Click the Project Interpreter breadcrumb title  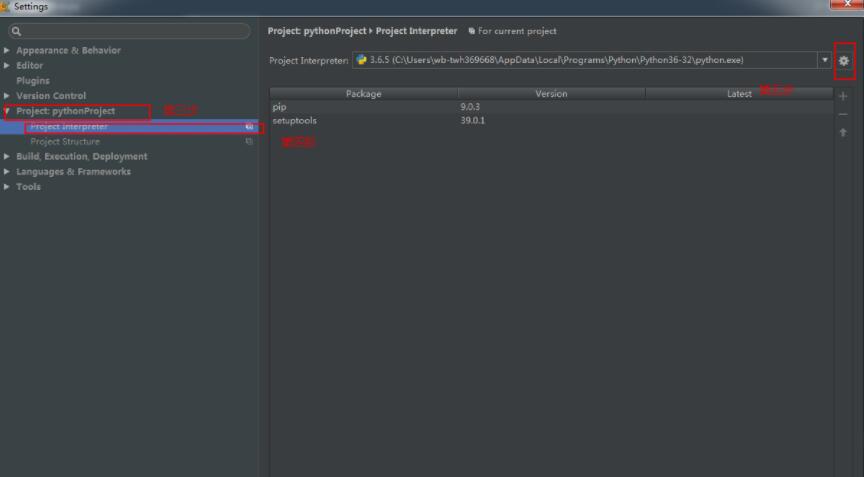click(x=416, y=31)
